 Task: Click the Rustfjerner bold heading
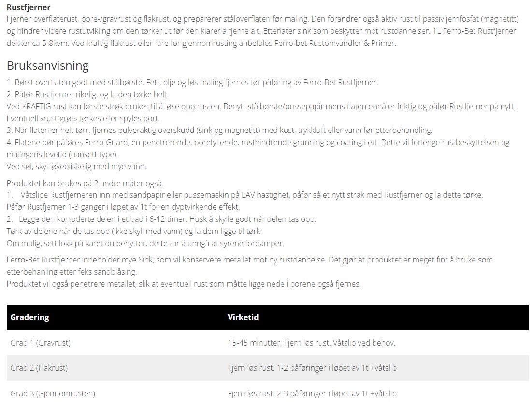tap(29, 7)
